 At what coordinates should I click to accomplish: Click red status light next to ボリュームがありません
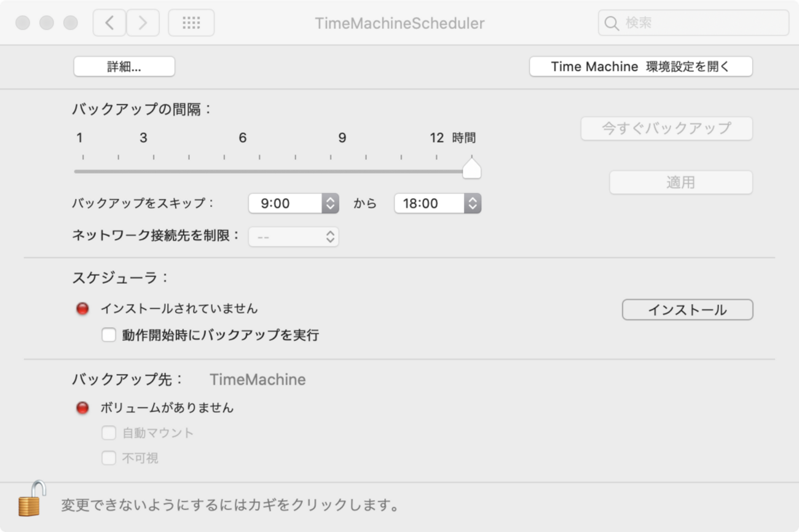(x=82, y=407)
